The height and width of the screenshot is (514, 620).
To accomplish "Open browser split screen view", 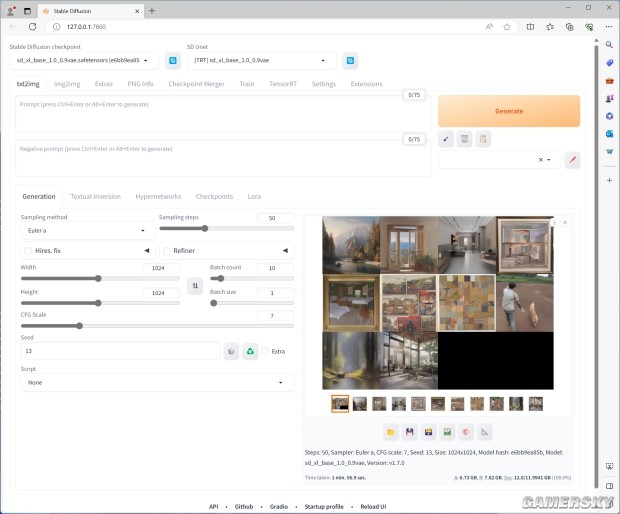I will tap(530, 26).
